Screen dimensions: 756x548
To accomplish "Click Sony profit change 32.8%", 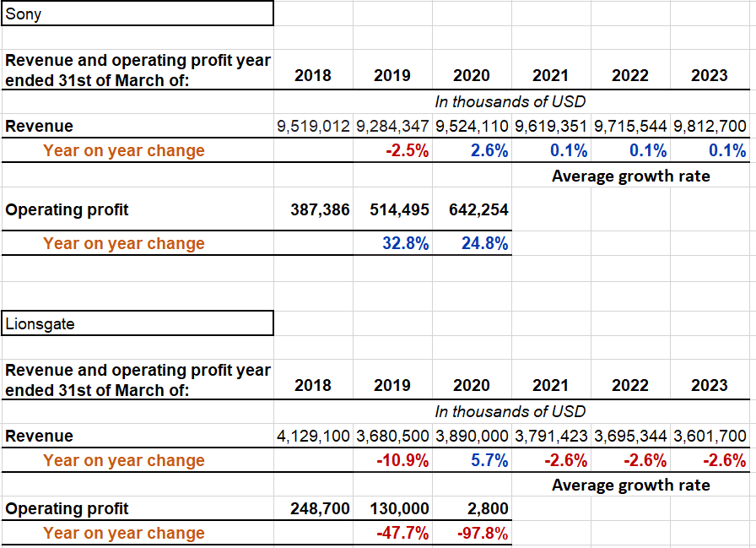I will pyautogui.click(x=406, y=243).
